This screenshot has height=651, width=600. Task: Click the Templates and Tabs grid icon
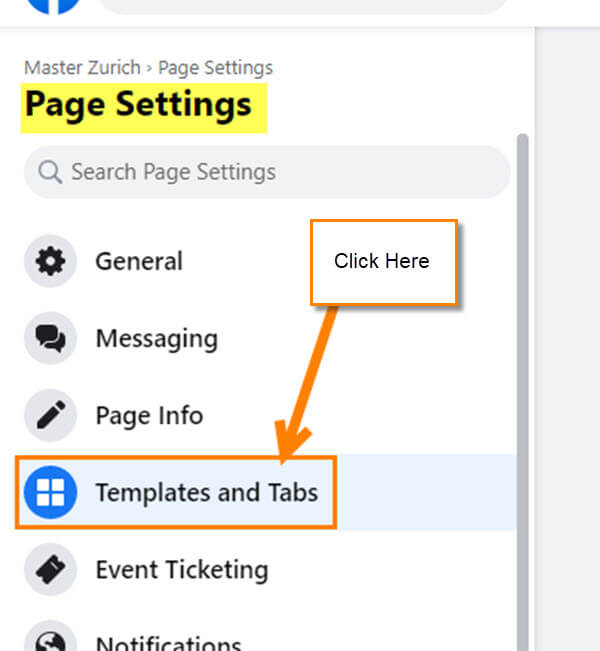pos(50,492)
